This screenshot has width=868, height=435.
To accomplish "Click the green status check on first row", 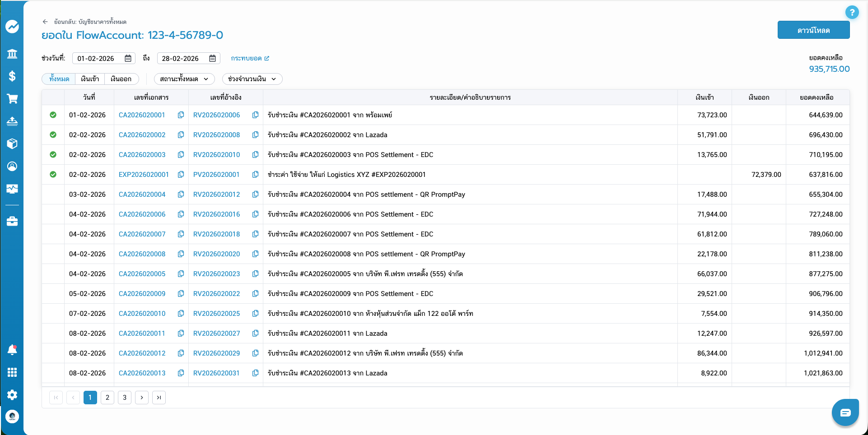I will click(x=53, y=115).
